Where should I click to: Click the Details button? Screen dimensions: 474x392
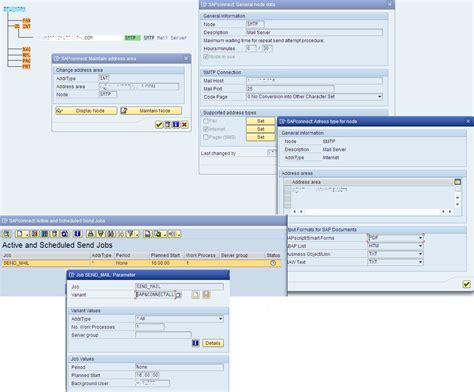tap(213, 343)
